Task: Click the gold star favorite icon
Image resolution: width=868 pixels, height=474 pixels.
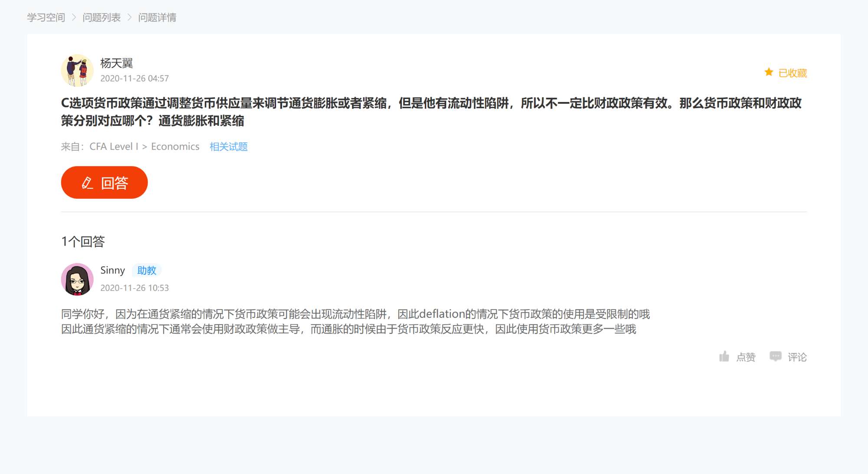Action: point(769,72)
